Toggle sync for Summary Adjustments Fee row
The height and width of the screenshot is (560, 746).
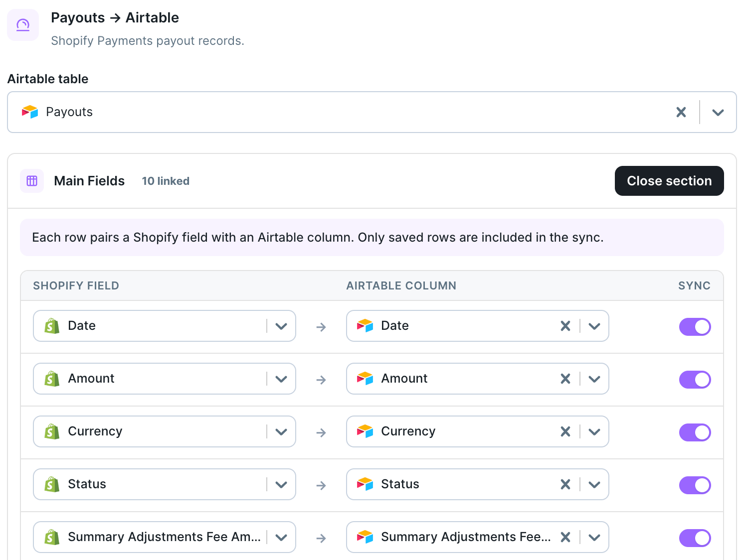(695, 538)
